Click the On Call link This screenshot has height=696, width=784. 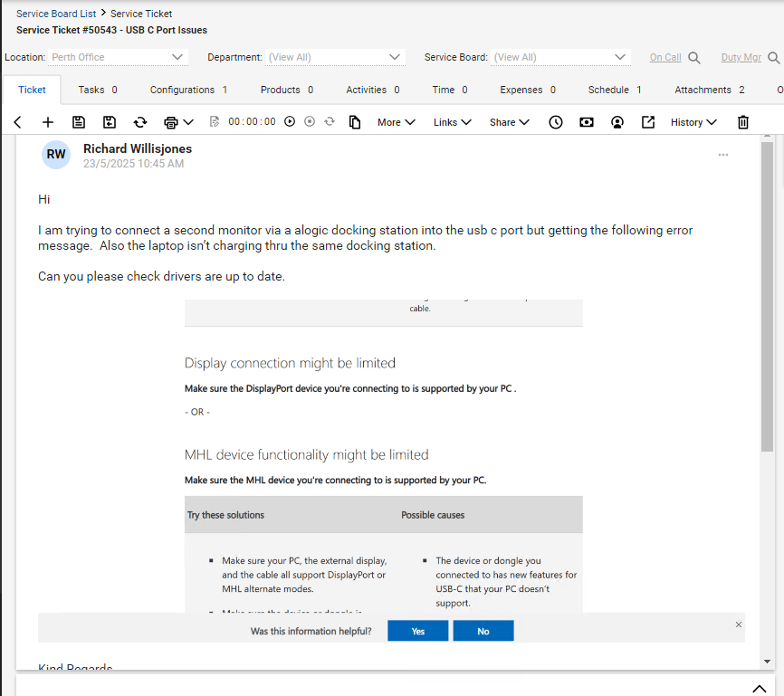tap(665, 58)
